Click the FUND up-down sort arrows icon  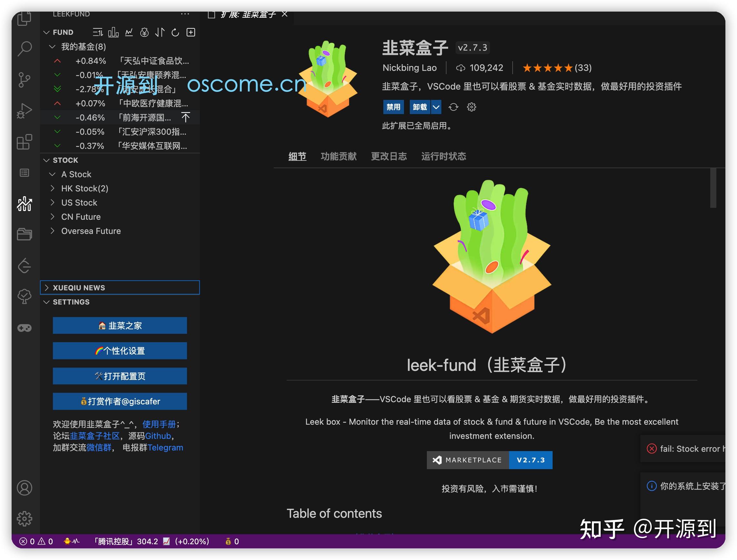point(160,32)
